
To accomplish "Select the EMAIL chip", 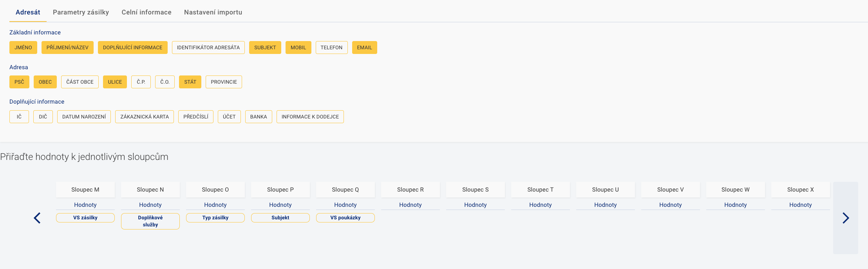I will pos(365,47).
